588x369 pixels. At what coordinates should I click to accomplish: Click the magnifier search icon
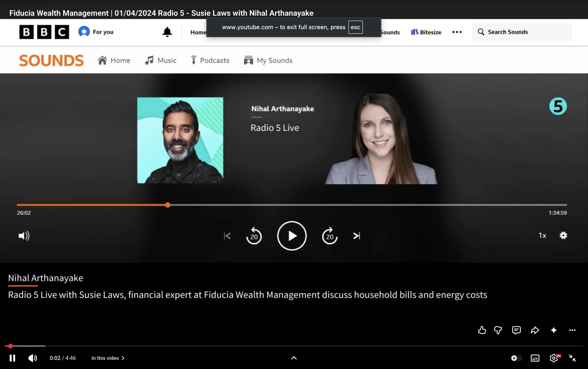point(481,32)
